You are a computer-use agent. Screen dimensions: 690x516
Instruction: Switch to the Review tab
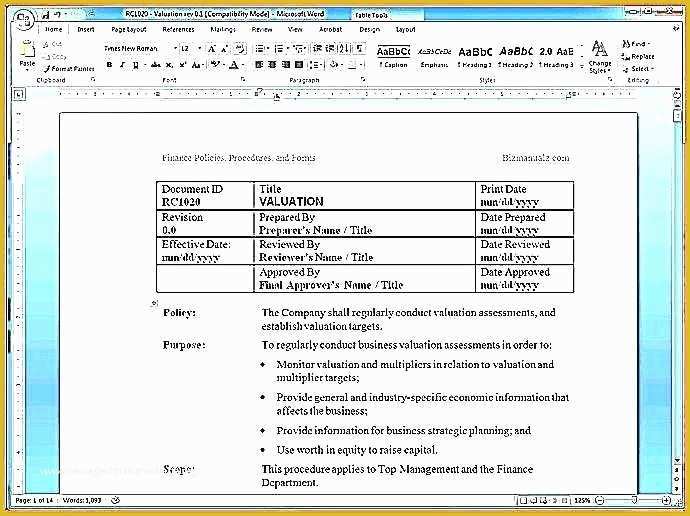tap(262, 29)
